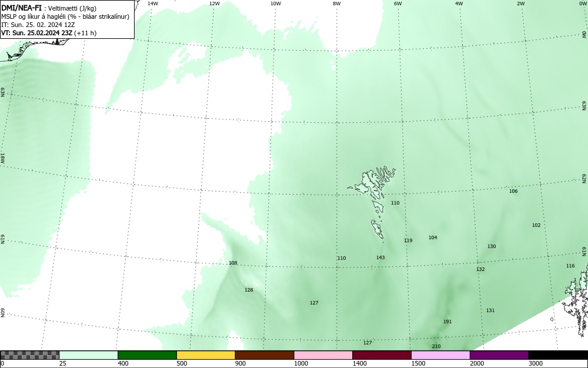Click the 4W longitude label

(459, 4)
